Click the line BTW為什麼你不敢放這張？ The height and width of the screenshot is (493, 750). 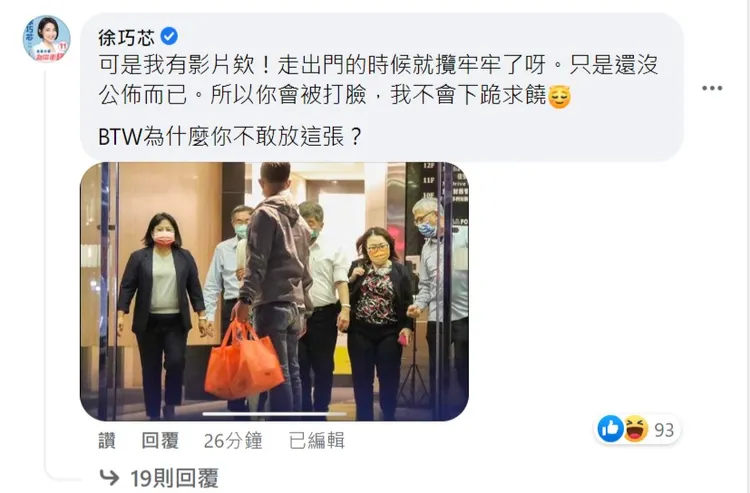[230, 137]
